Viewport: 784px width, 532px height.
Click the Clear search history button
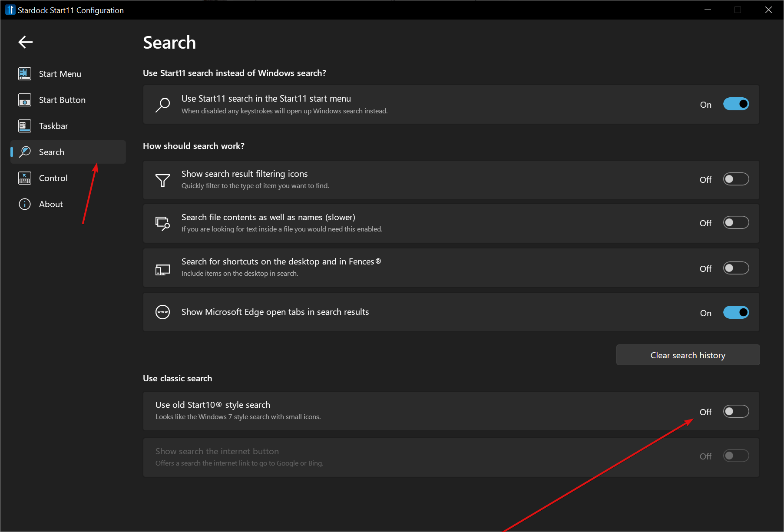pos(688,355)
